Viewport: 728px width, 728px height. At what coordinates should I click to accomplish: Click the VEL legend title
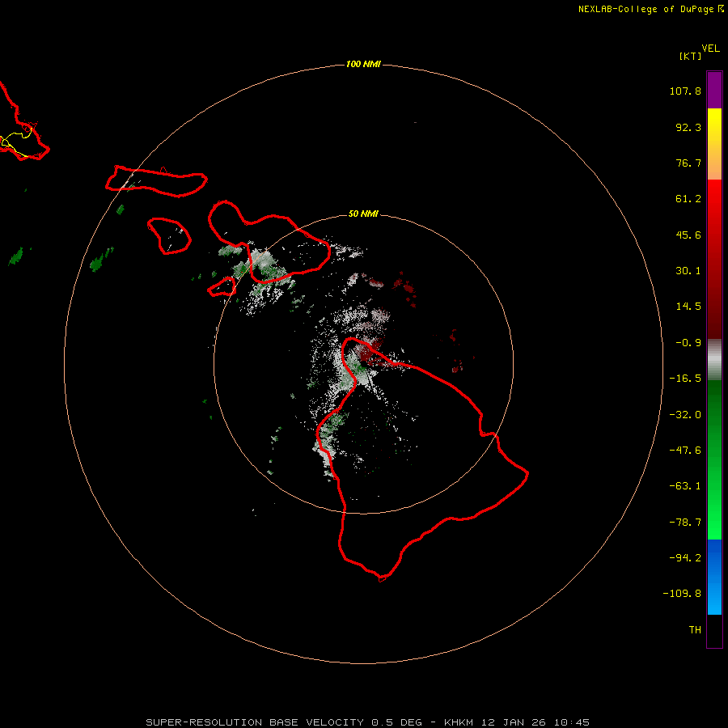tap(711, 49)
